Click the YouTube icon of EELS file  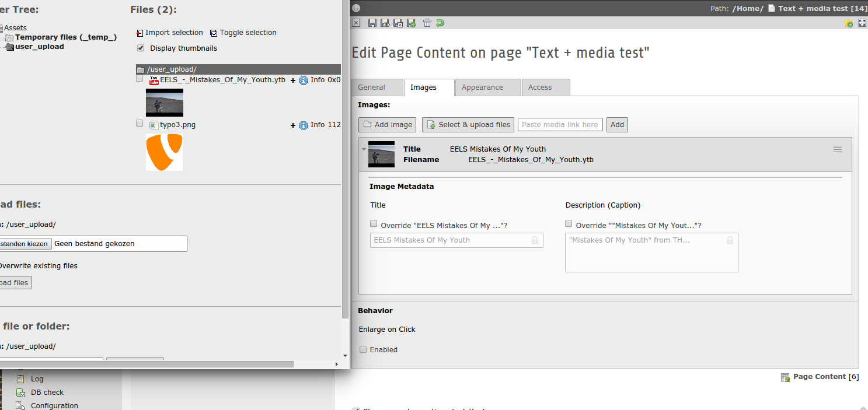(x=154, y=80)
